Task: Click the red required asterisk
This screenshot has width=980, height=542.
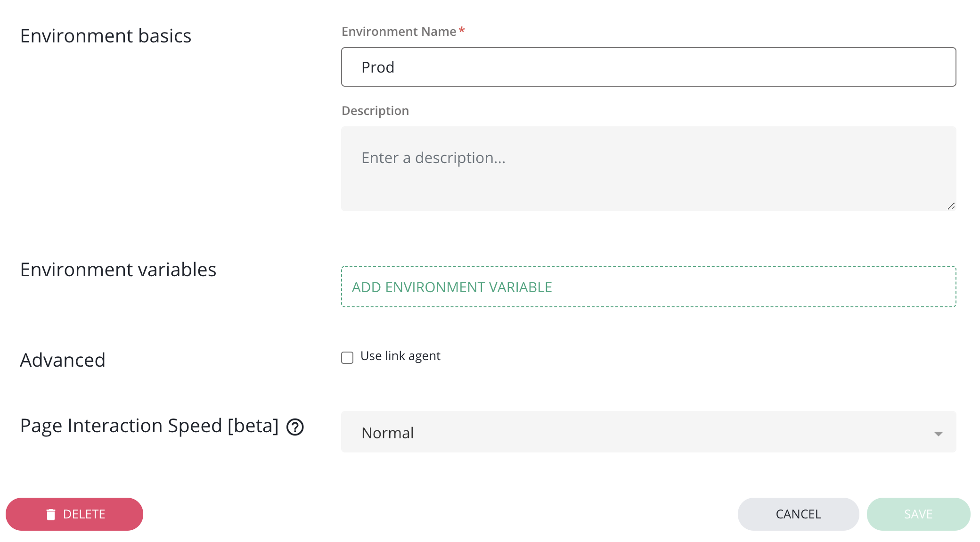Action: pos(462,31)
